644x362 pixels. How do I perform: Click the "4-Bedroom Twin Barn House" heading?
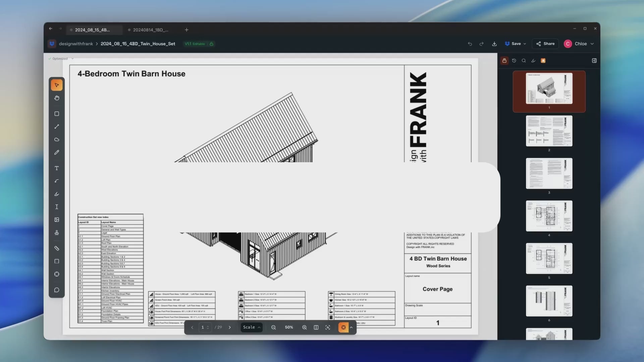point(131,74)
